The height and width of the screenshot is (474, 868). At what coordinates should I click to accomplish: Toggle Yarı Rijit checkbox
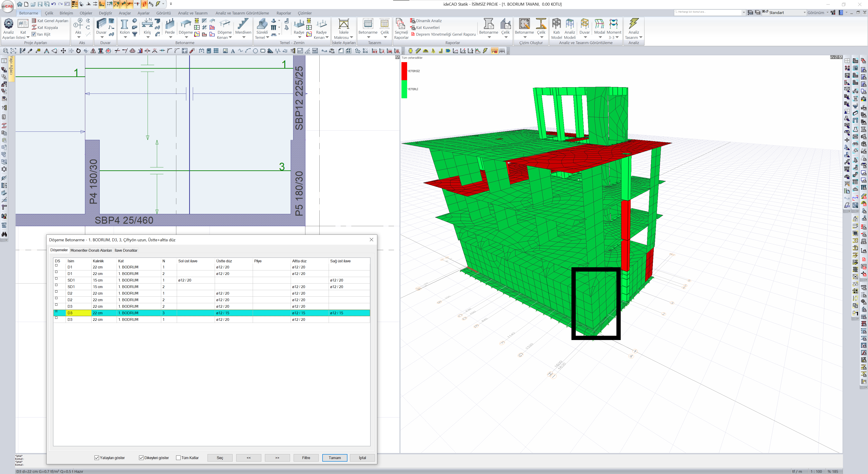pyautogui.click(x=34, y=34)
